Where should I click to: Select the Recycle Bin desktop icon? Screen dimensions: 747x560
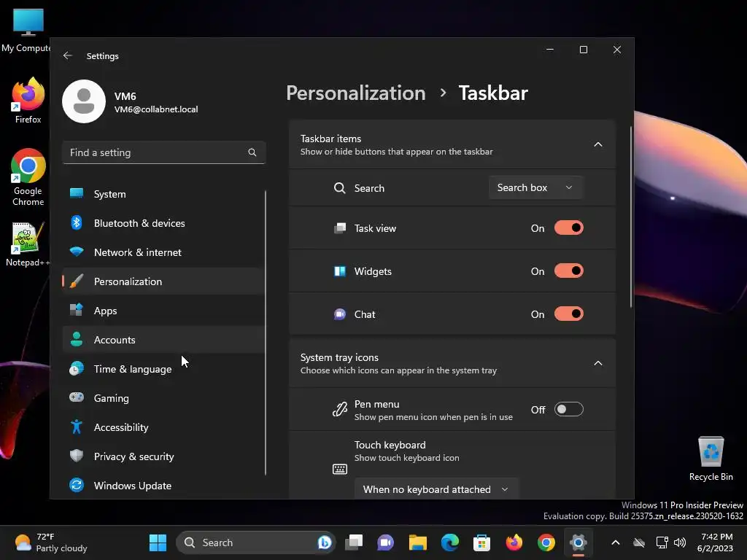click(x=711, y=458)
